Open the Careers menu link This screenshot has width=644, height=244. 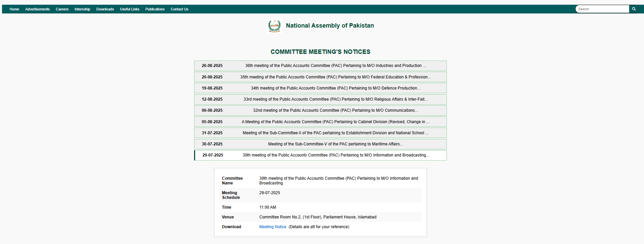[62, 9]
